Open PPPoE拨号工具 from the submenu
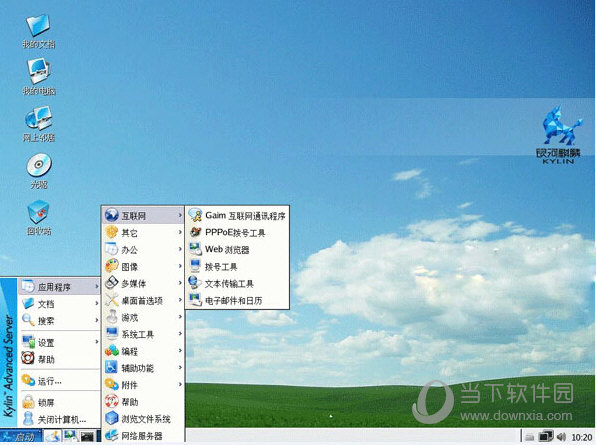 (237, 233)
